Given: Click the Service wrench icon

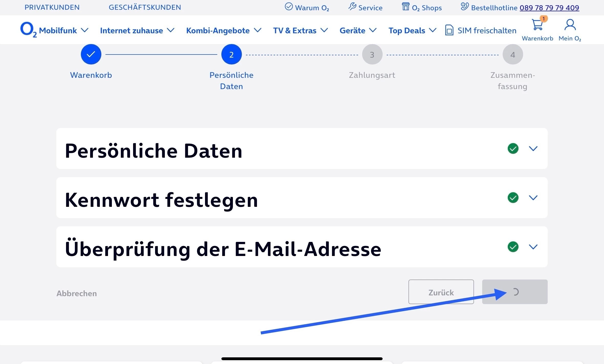Looking at the screenshot, I should [x=352, y=7].
